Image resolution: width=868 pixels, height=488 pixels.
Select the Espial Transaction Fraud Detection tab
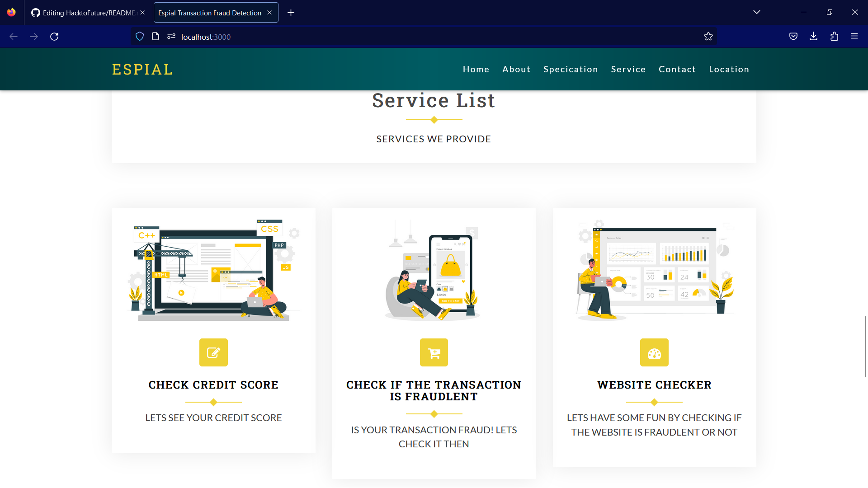coord(209,13)
